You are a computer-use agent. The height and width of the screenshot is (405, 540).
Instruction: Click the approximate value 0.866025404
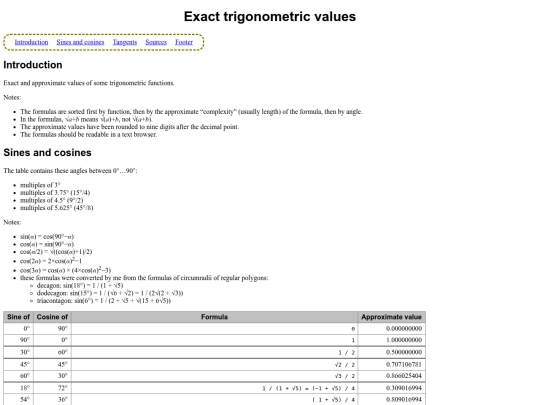tap(404, 376)
